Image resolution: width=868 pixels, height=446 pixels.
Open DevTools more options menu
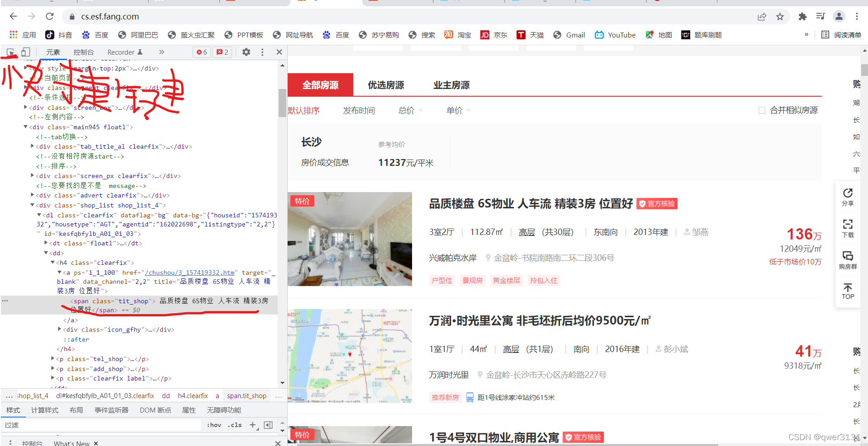tap(262, 52)
